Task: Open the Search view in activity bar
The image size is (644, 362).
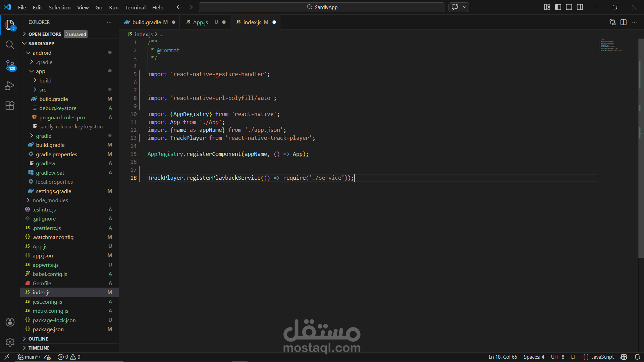Action: pos(10,45)
